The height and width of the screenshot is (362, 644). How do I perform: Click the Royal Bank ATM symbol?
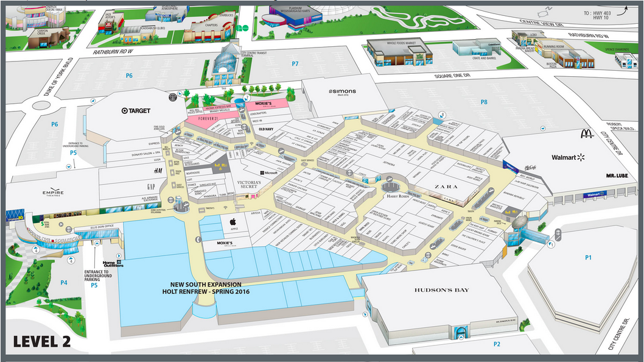click(43, 225)
